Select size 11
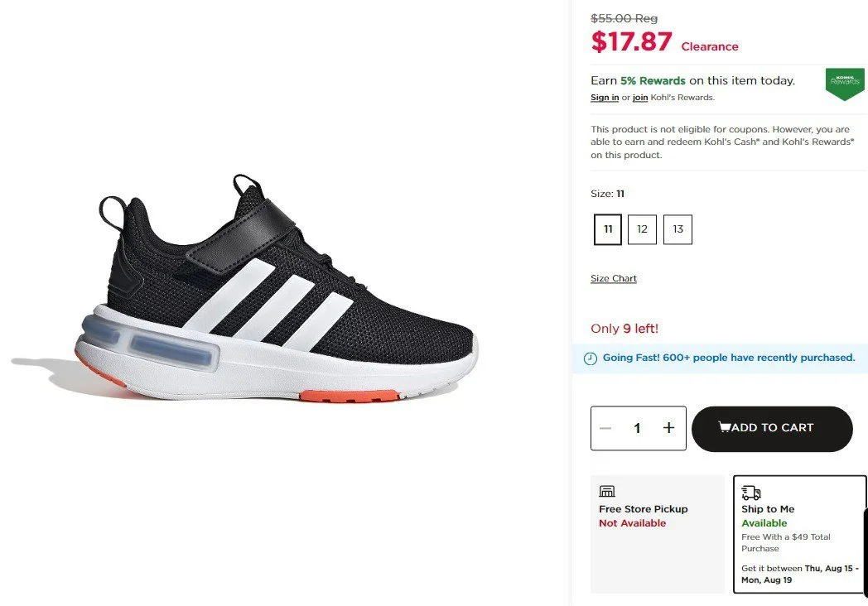Viewport: 868px width, 606px height. click(x=608, y=229)
